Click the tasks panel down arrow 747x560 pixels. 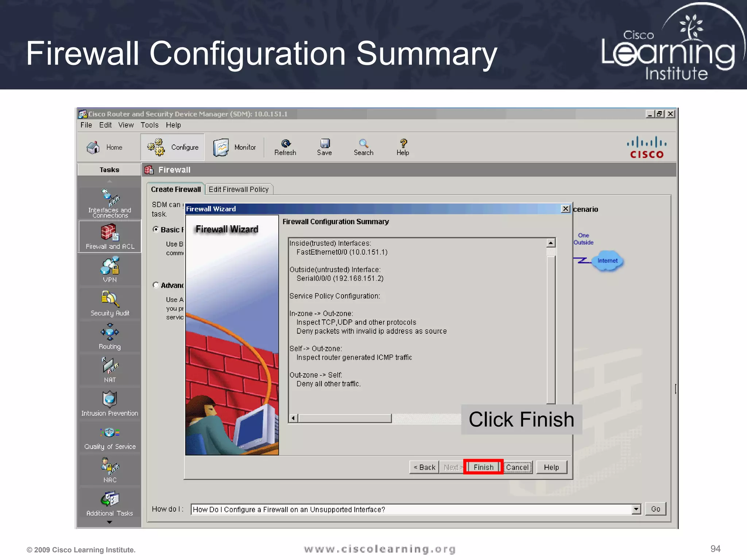109,522
